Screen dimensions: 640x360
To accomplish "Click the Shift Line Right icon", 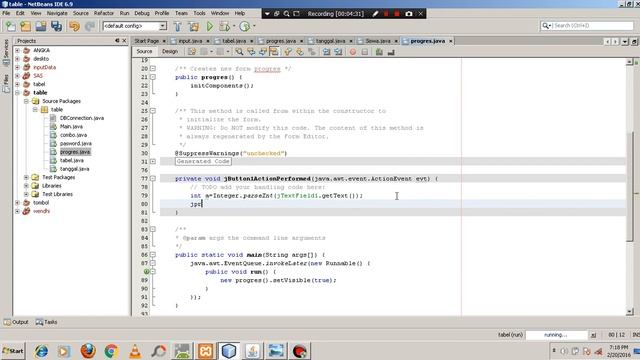I will point(338,52).
